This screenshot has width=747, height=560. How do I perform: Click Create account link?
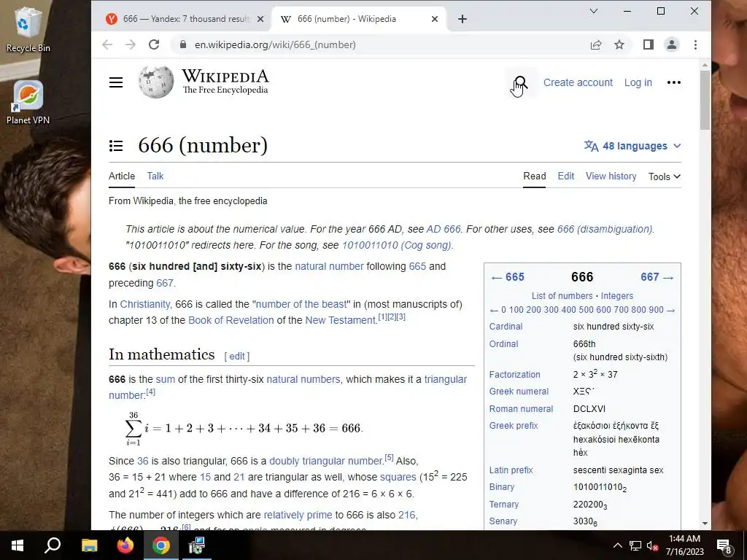(x=578, y=82)
